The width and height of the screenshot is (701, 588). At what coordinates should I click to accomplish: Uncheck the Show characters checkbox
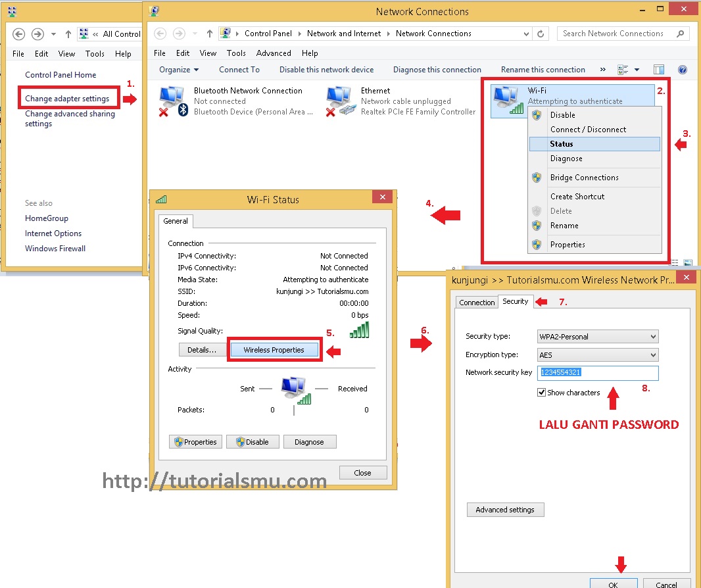coord(541,392)
